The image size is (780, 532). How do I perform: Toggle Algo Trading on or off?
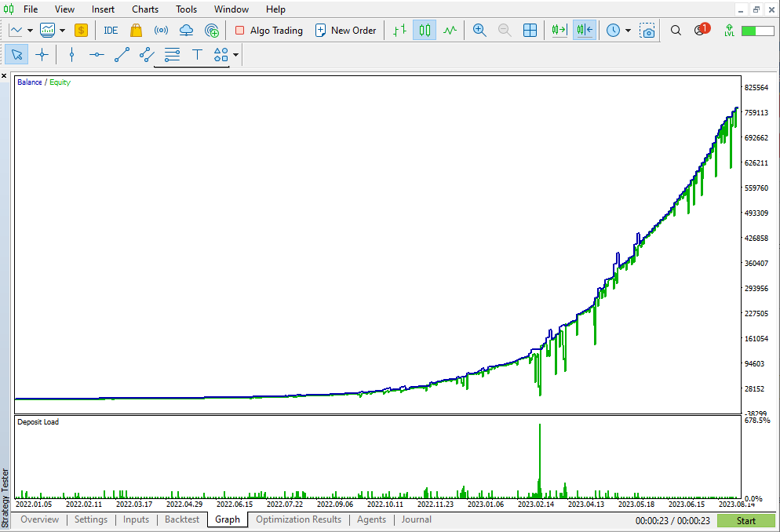coord(268,31)
